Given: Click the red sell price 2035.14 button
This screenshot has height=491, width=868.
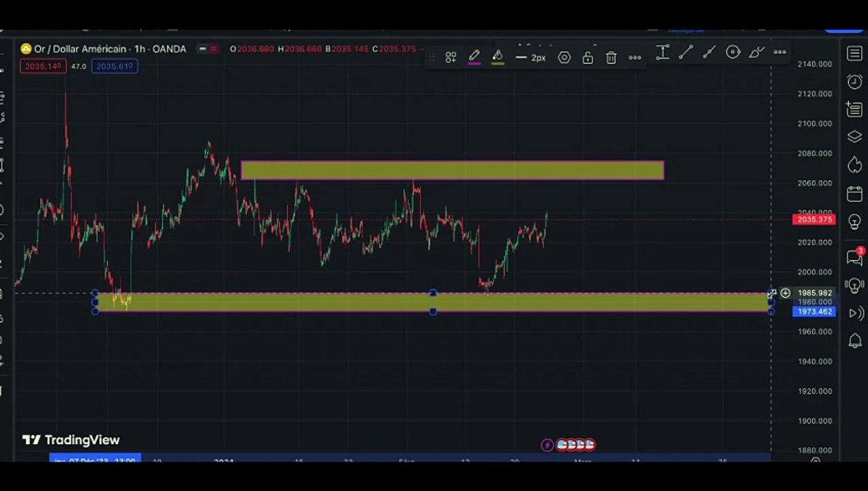Looking at the screenshot, I should (x=42, y=66).
